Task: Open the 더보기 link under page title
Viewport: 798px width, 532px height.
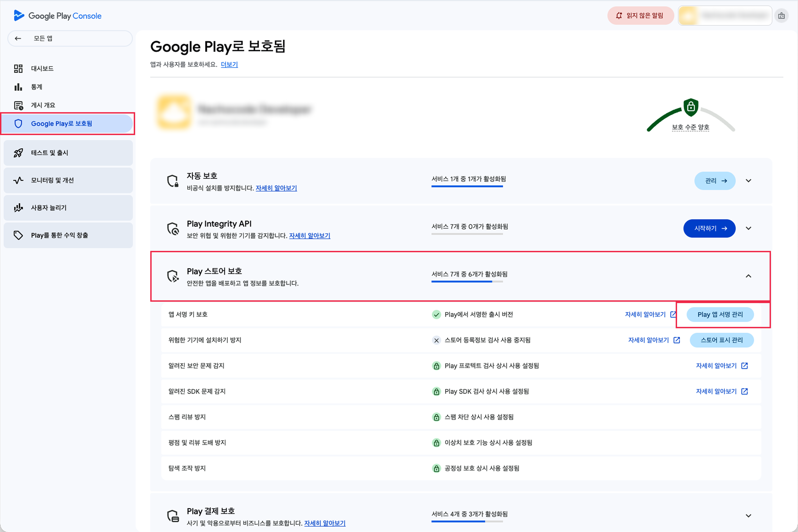Action: (230, 65)
